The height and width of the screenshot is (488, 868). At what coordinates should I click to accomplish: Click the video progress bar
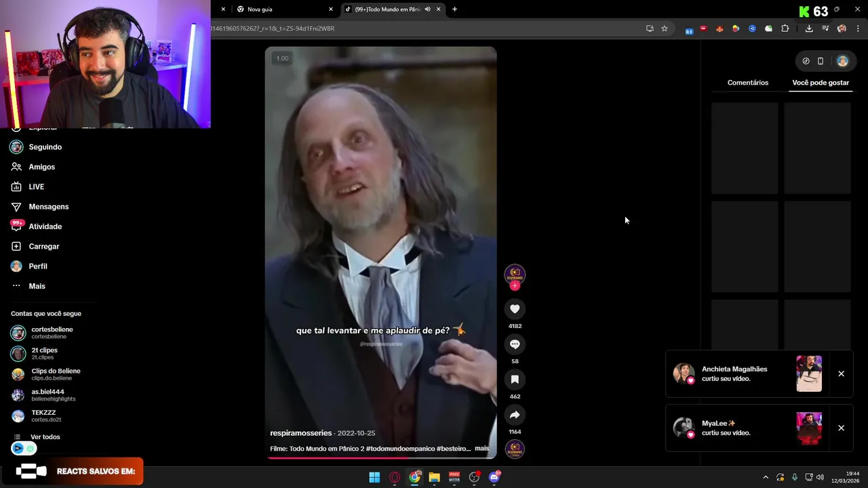click(381, 457)
